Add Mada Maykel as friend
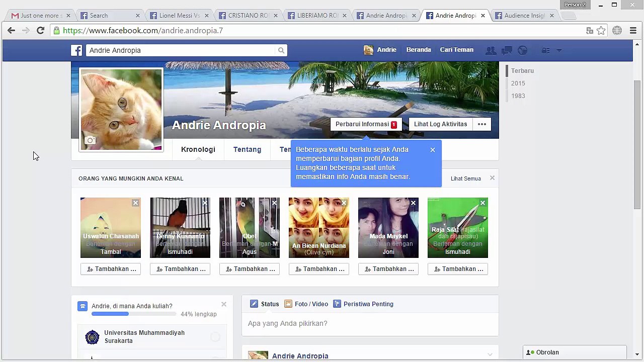Viewport: 644px width, 362px height. tap(388, 269)
